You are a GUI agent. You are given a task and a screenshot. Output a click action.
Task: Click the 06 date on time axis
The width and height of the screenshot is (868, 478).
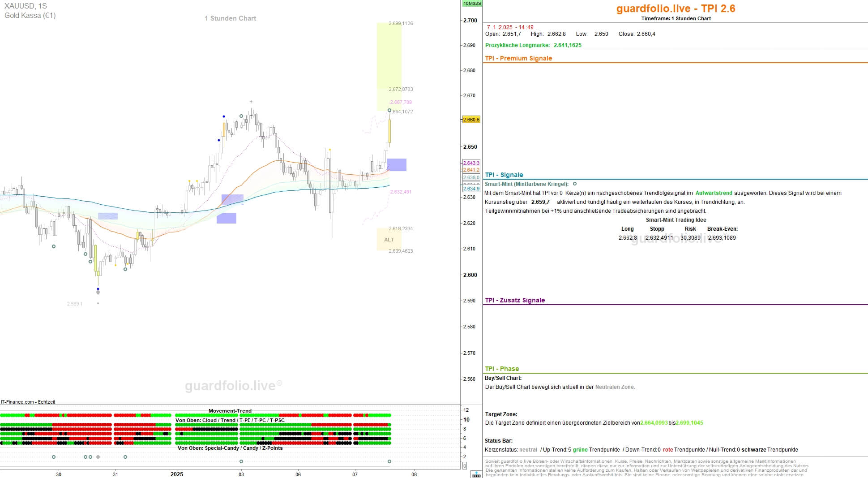click(x=298, y=474)
